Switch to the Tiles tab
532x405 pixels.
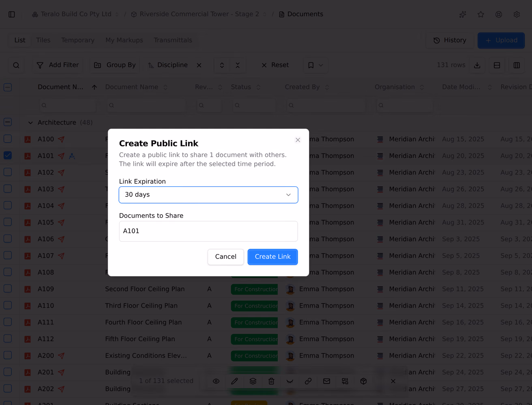pyautogui.click(x=43, y=40)
